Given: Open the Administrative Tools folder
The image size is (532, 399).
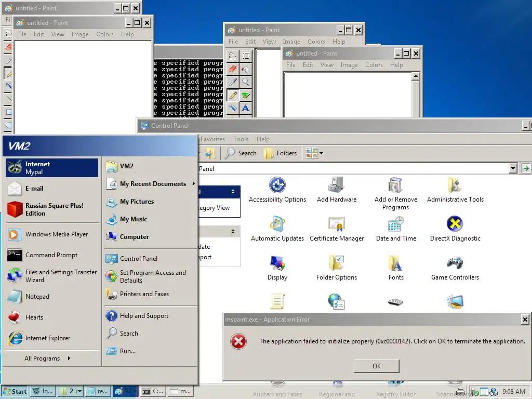Looking at the screenshot, I should click(x=455, y=190).
